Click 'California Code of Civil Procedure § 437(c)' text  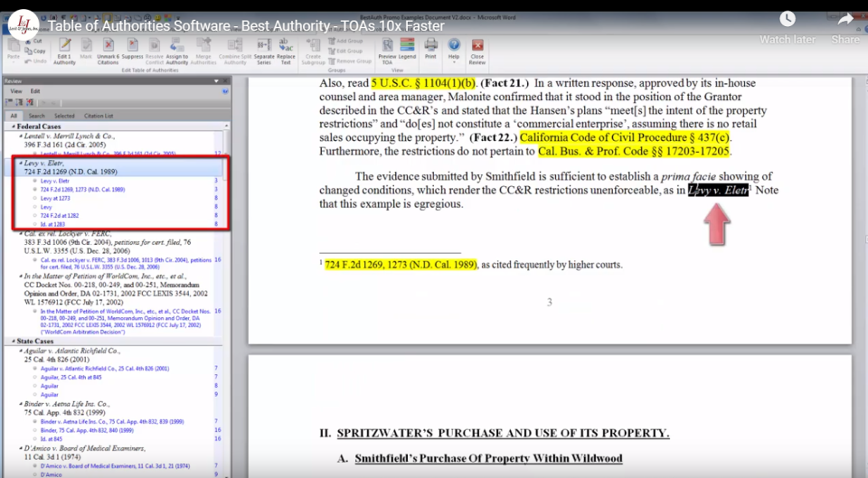click(625, 137)
